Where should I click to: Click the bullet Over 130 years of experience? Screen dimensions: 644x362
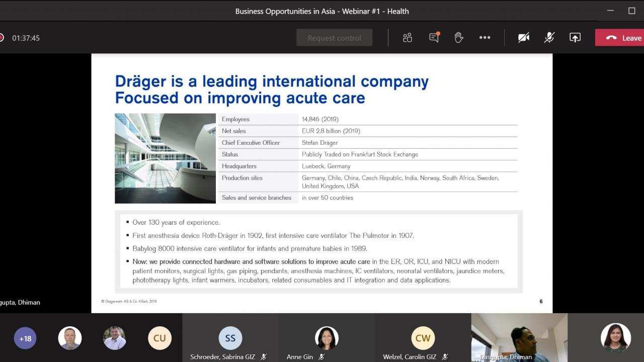click(x=176, y=222)
